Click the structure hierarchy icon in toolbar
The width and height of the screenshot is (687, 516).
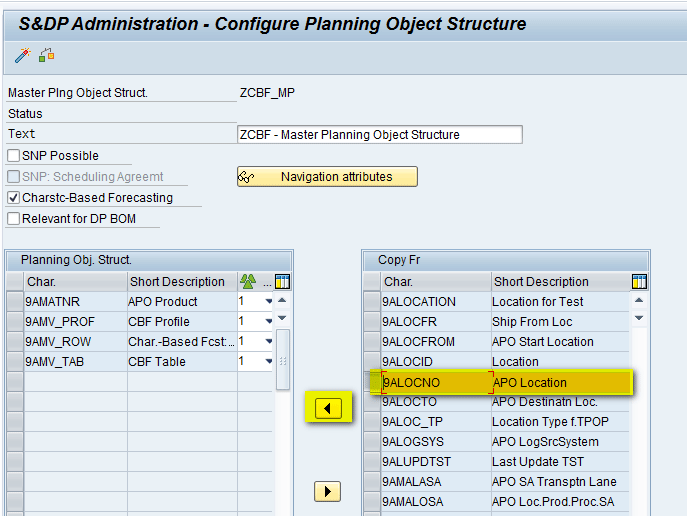46,55
